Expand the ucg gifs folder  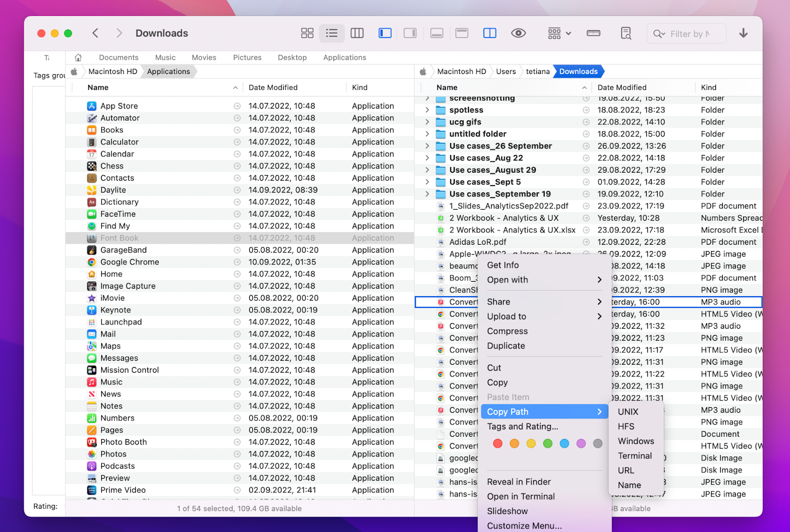(427, 122)
